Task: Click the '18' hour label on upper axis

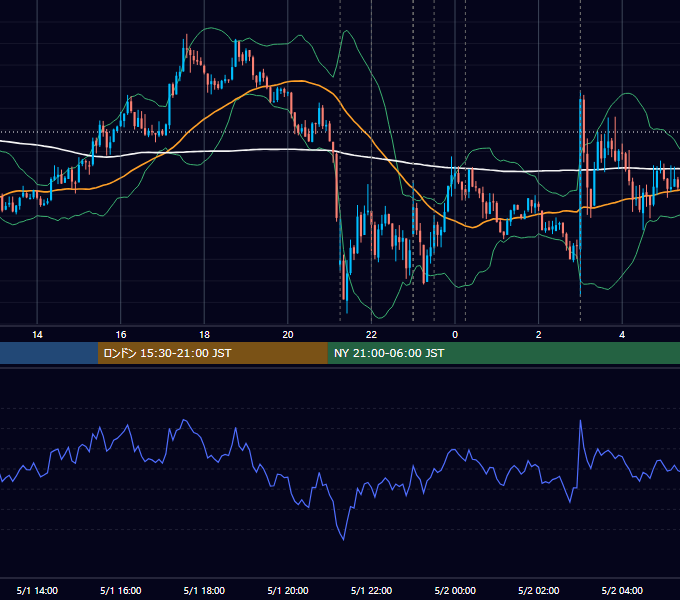Action: (204, 335)
